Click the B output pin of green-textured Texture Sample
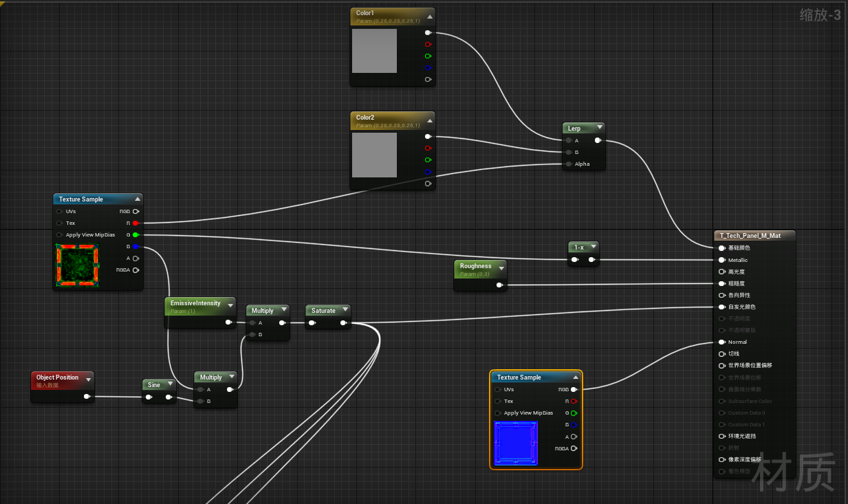The width and height of the screenshot is (848, 504). (135, 246)
